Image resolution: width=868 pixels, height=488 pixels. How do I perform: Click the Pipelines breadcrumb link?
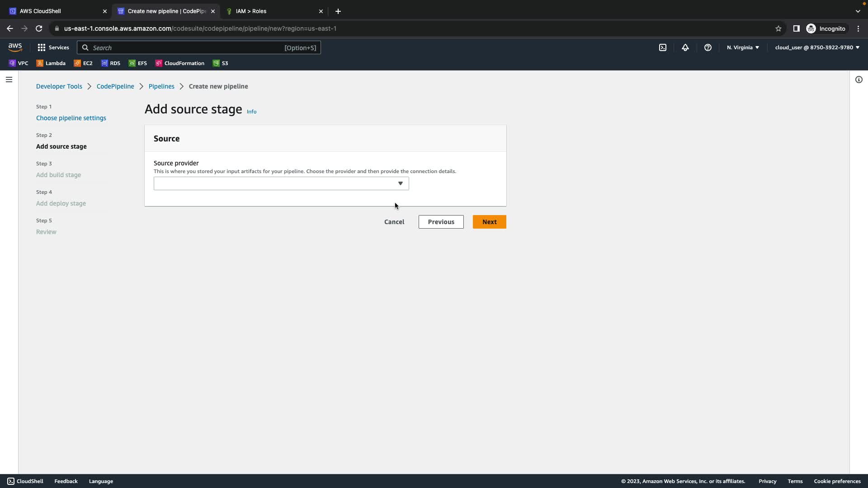pos(161,86)
